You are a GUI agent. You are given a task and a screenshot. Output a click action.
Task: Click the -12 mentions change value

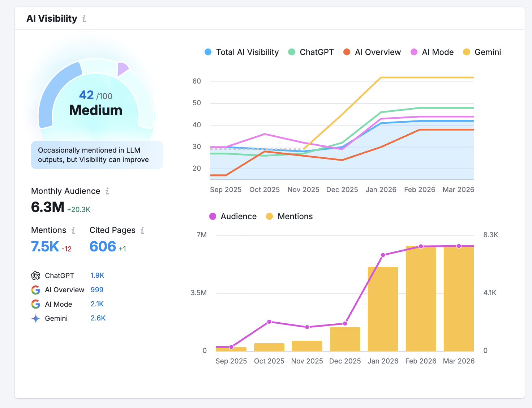point(66,249)
